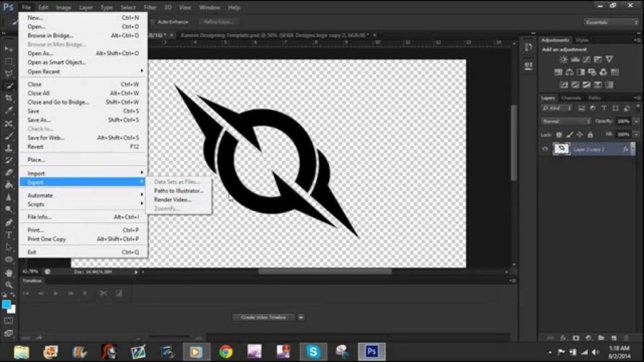
Task: Hide Layer 2 copy 2 visibility eye
Action: (545, 150)
